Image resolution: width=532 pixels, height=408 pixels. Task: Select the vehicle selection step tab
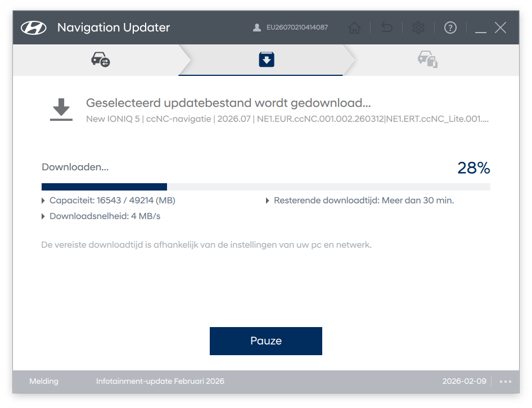pos(101,60)
